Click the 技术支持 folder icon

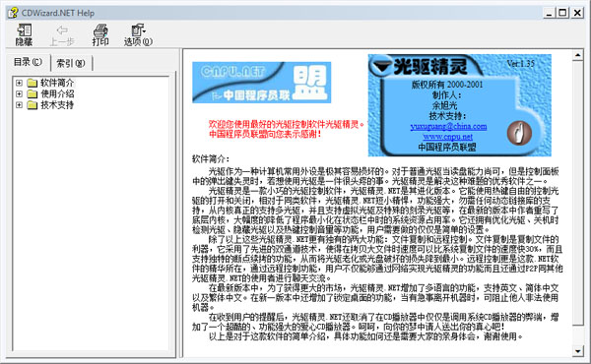(33, 105)
